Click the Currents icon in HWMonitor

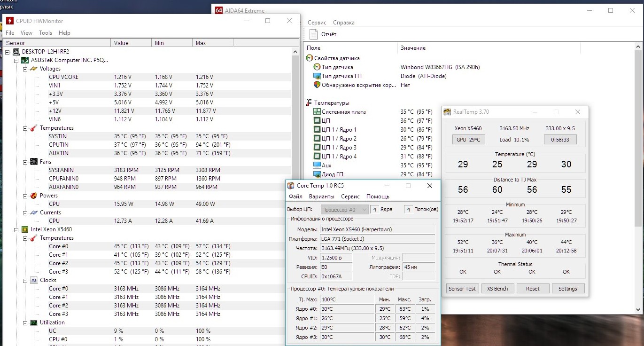pos(34,212)
